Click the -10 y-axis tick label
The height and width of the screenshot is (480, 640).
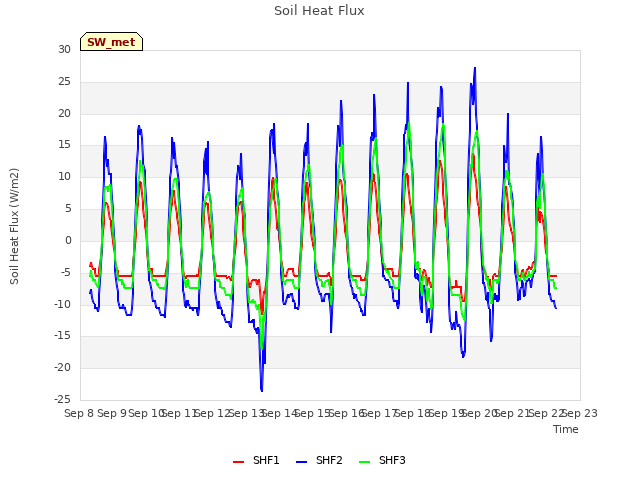point(63,304)
